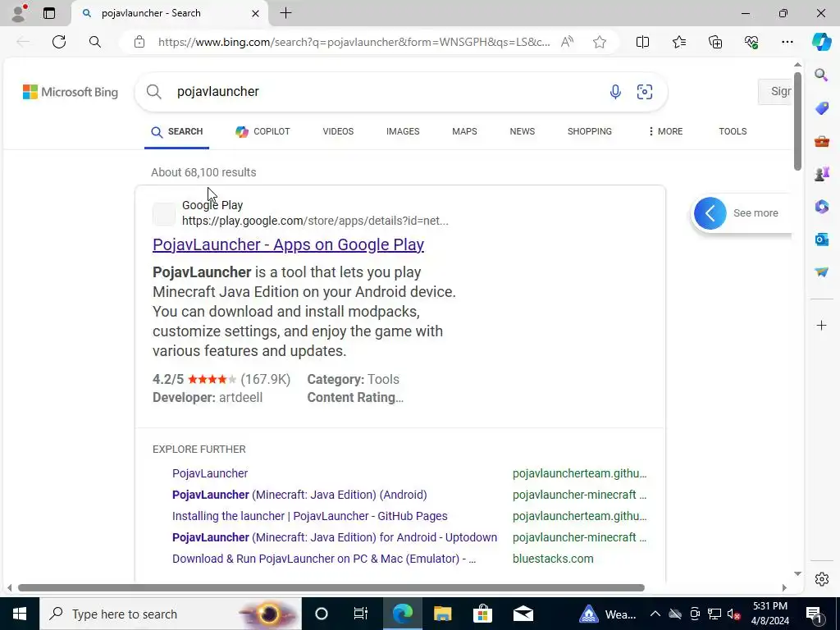Open split screen icon
Image resolution: width=840 pixels, height=630 pixels.
642,42
